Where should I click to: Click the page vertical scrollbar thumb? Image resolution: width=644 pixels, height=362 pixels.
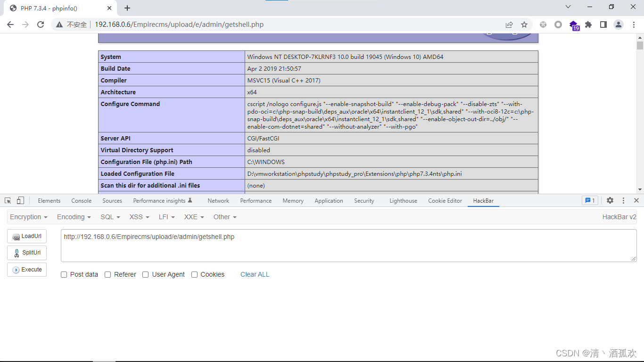coord(640,46)
